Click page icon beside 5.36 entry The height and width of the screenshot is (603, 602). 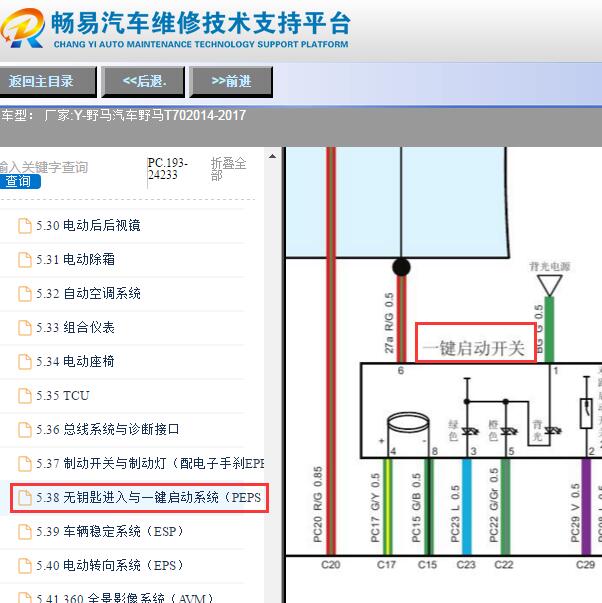pyautogui.click(x=25, y=430)
